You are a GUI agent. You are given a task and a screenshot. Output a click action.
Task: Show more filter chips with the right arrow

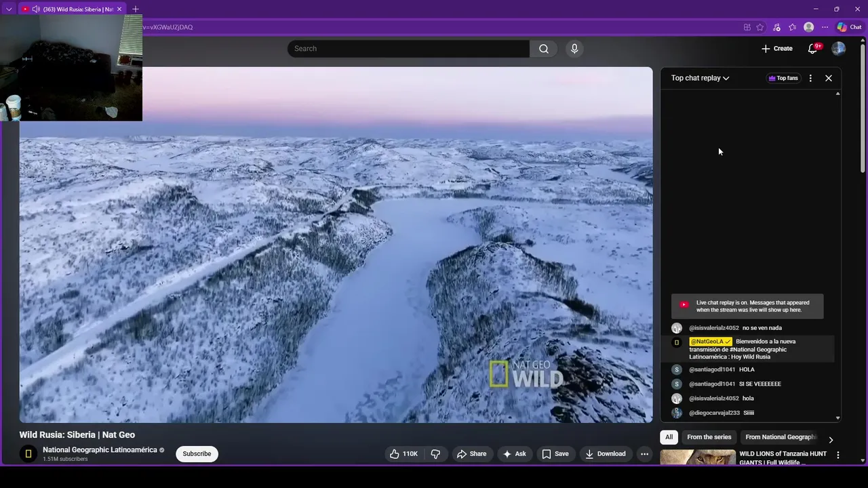(x=831, y=439)
